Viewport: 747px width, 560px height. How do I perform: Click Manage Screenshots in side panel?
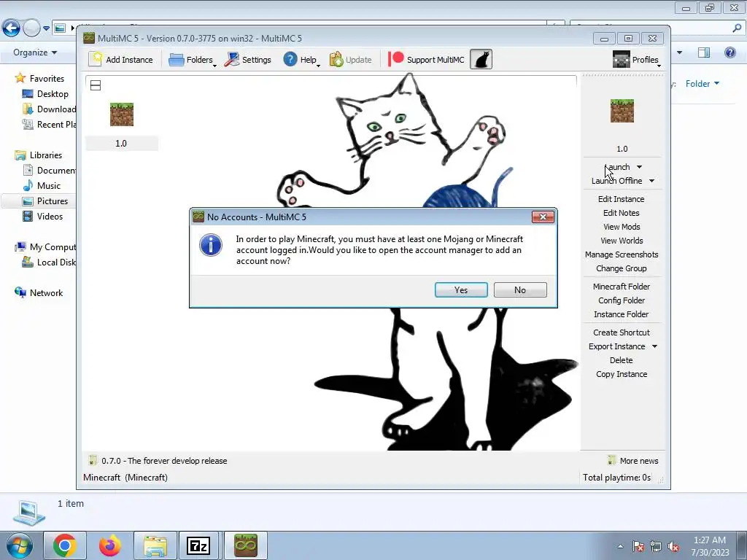pyautogui.click(x=622, y=254)
